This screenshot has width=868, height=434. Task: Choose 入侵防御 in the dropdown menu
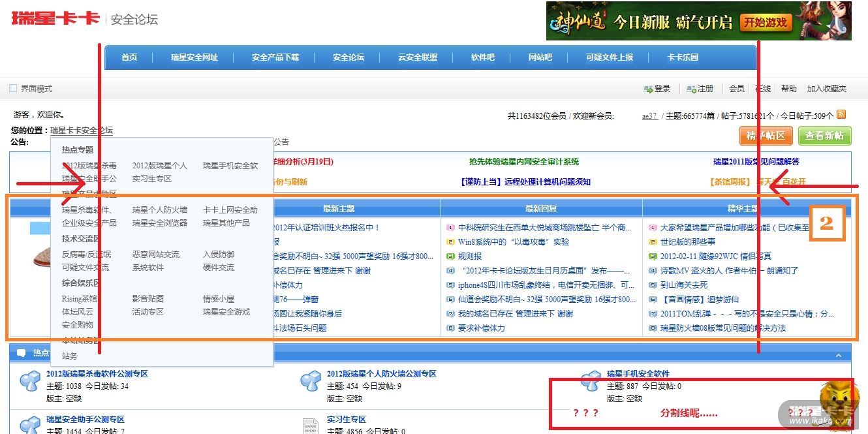(x=219, y=255)
